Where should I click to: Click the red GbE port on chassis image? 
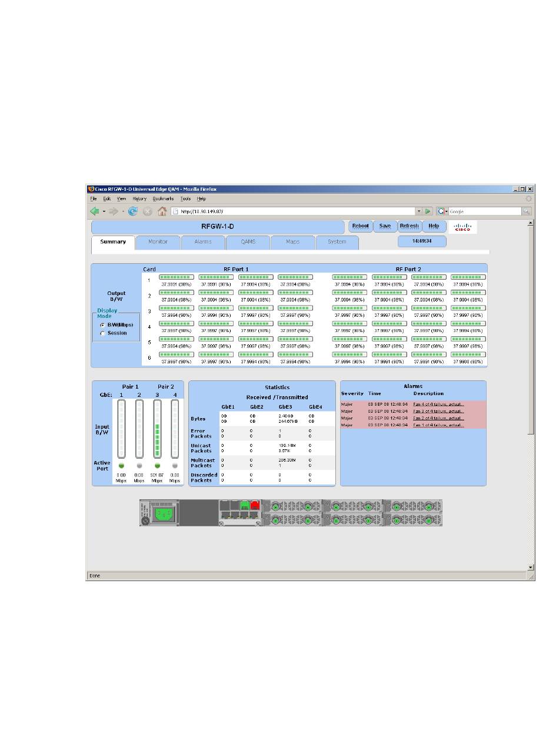tap(255, 505)
